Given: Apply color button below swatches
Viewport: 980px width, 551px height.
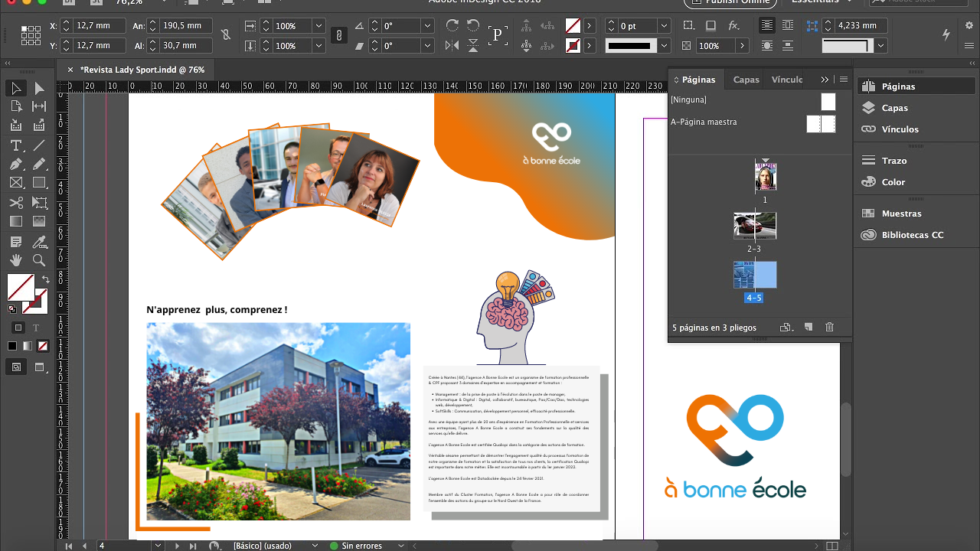Looking at the screenshot, I should (12, 346).
